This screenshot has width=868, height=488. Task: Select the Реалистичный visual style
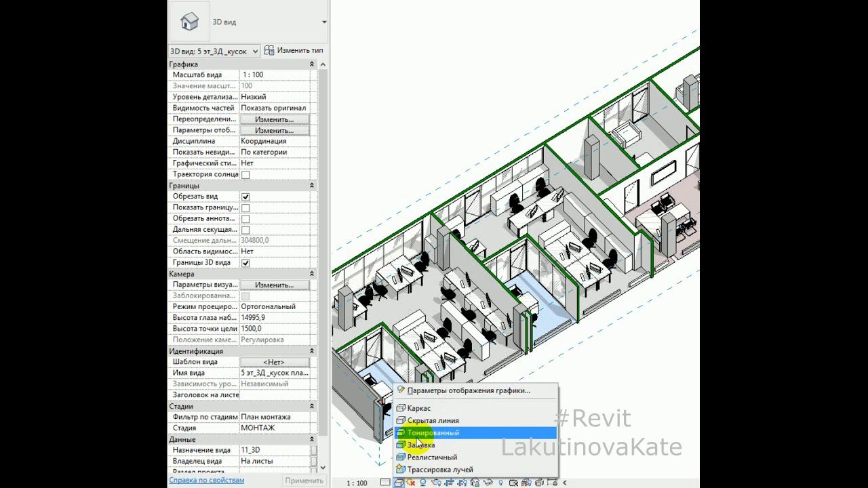pos(432,457)
